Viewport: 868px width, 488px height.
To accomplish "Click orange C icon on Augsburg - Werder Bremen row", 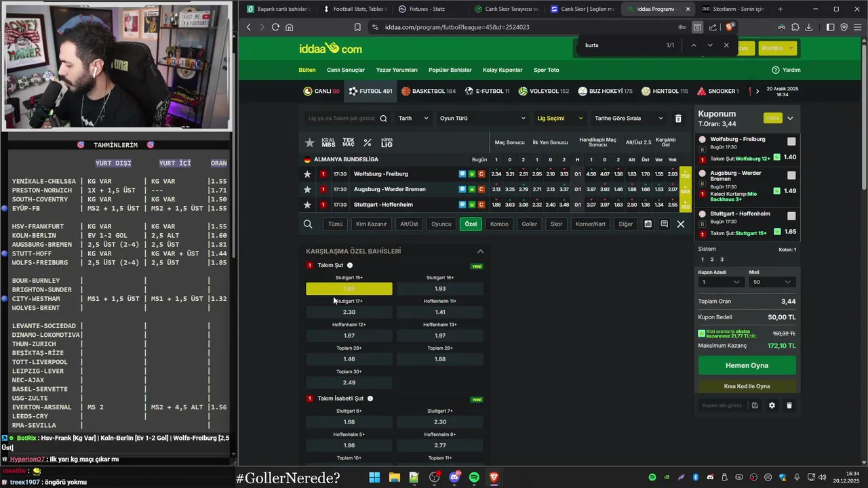I will [x=481, y=189].
